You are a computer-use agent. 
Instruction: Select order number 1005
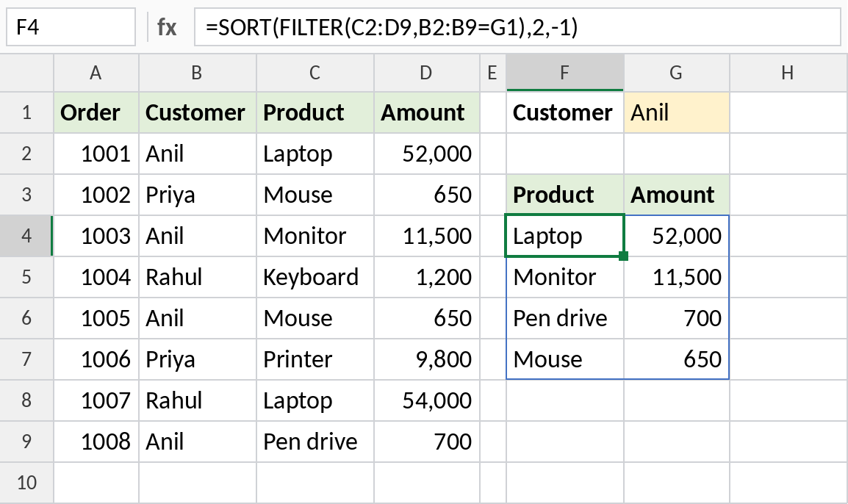[96, 318]
